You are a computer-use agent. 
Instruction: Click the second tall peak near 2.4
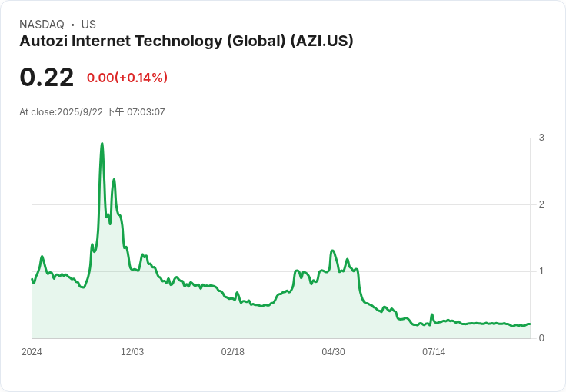coord(114,179)
